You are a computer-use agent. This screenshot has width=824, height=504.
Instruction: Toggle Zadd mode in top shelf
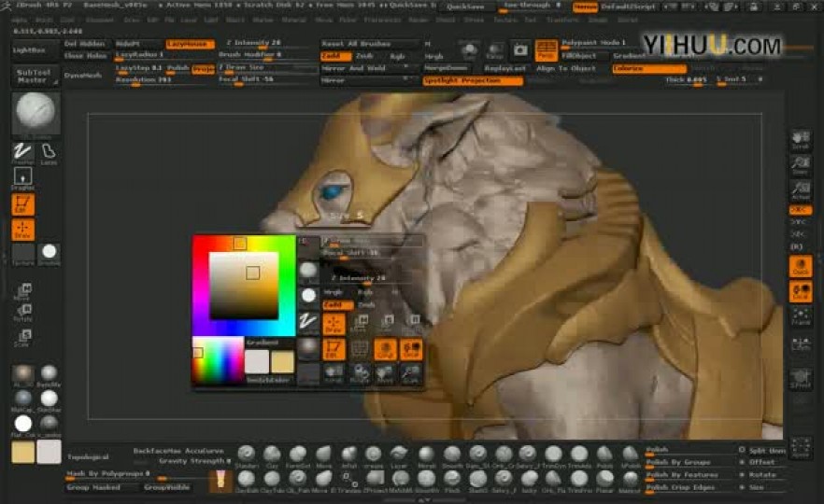335,56
